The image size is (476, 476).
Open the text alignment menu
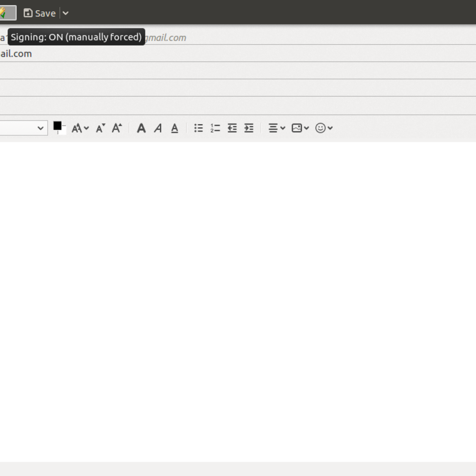[x=277, y=128]
